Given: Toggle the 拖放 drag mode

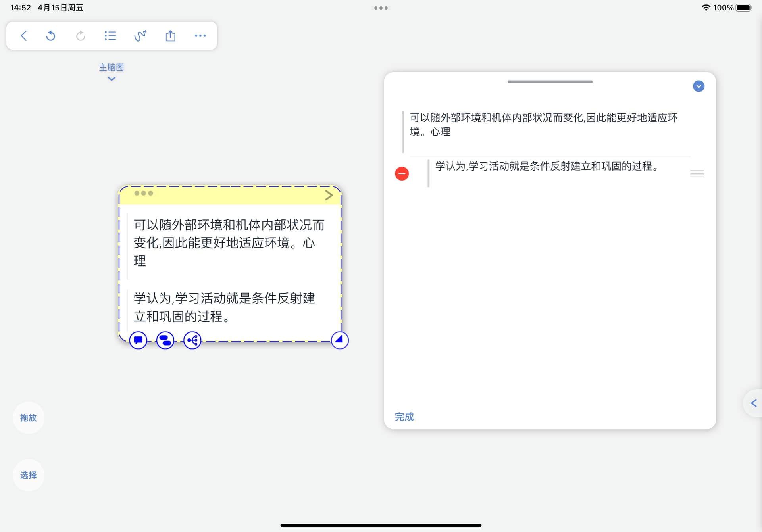Looking at the screenshot, I should (x=28, y=418).
